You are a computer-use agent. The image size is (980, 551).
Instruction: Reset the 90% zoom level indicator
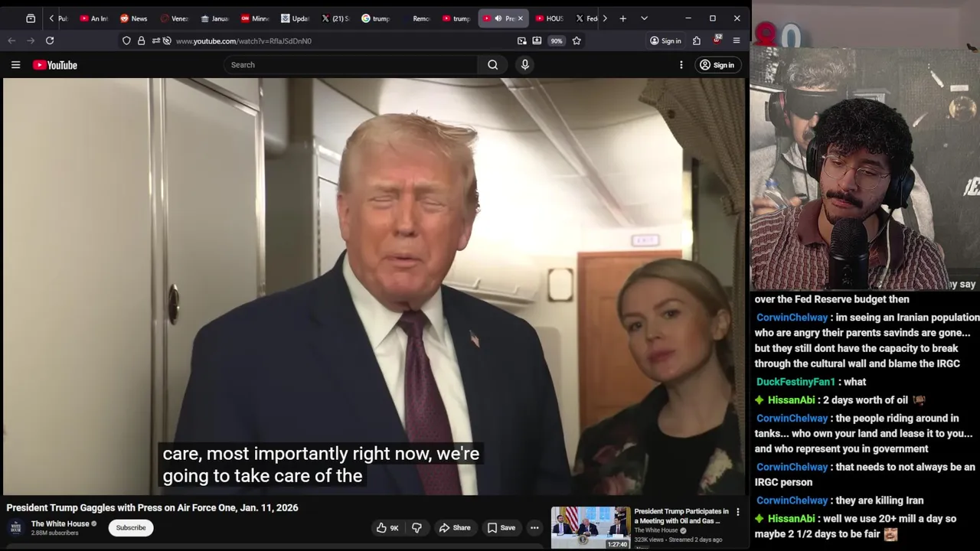pos(557,41)
